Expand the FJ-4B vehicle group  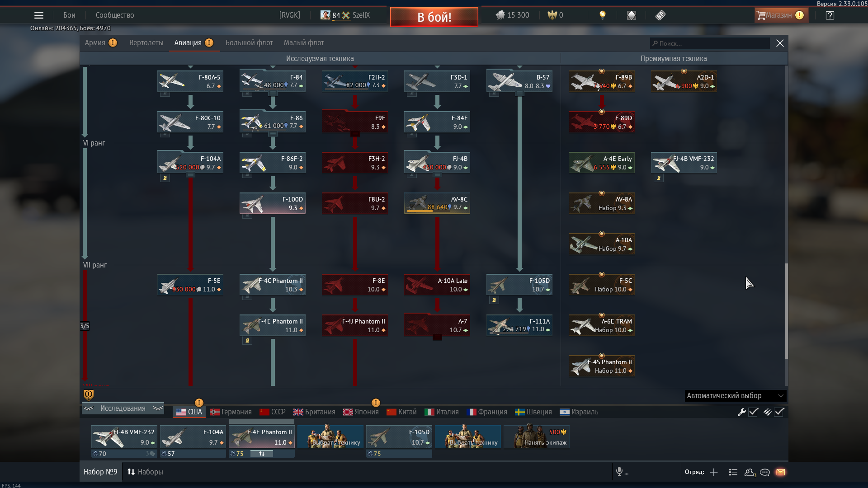pos(437,175)
